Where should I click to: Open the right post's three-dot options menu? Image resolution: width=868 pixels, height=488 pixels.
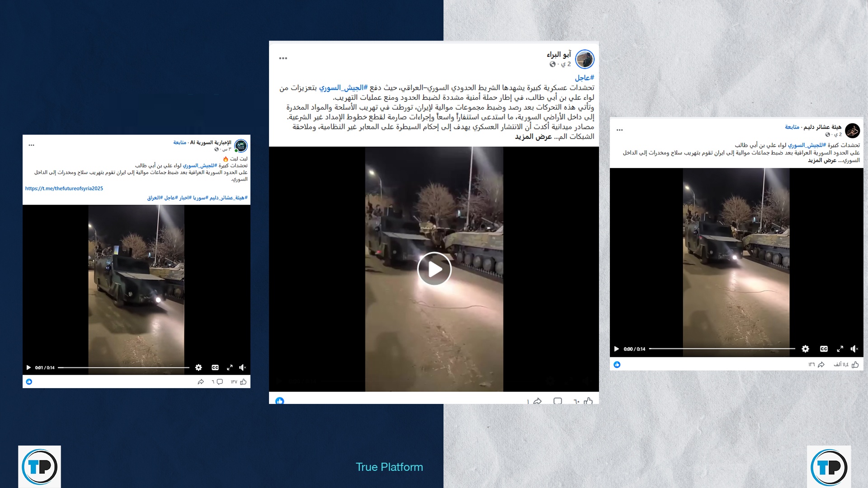[619, 130]
